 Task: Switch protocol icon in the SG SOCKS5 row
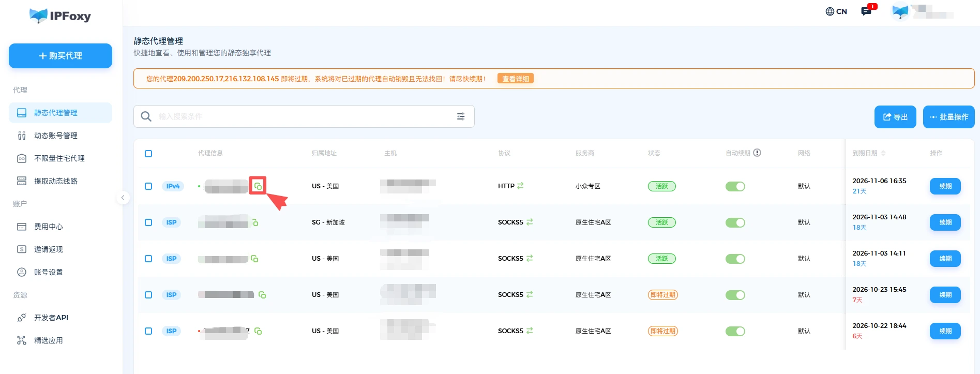[x=530, y=222]
